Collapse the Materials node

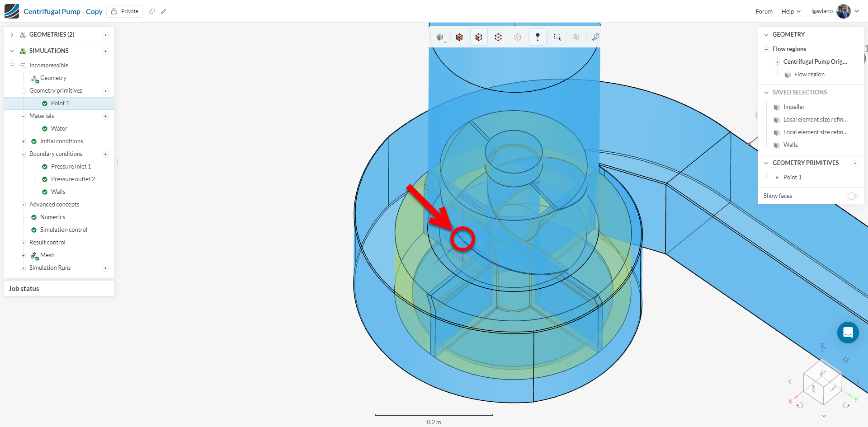tap(23, 116)
